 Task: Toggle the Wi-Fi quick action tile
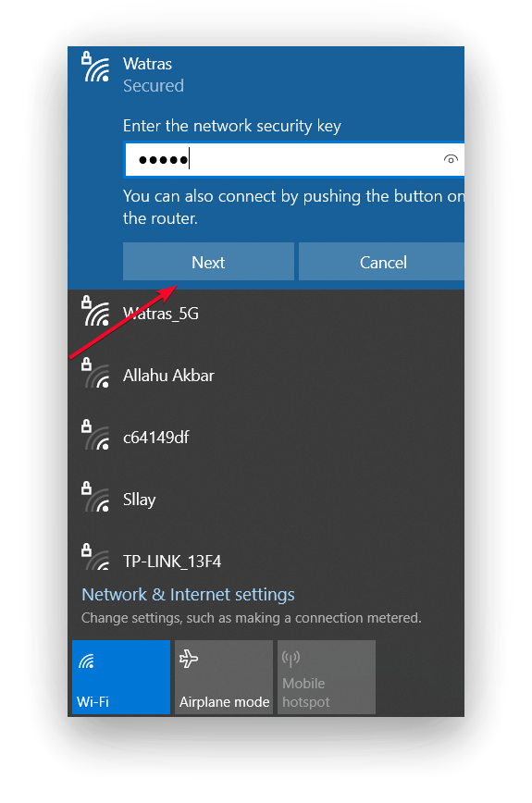(x=121, y=676)
